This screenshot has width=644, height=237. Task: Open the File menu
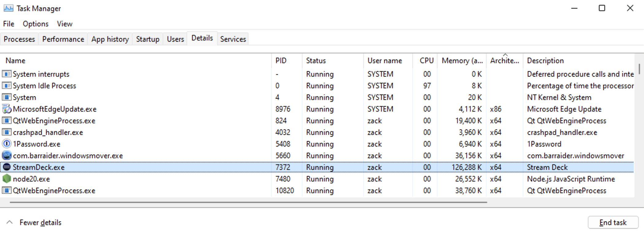(x=9, y=24)
